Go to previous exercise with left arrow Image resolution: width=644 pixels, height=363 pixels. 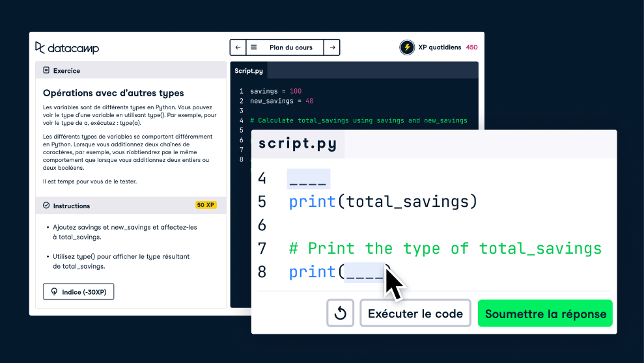238,47
